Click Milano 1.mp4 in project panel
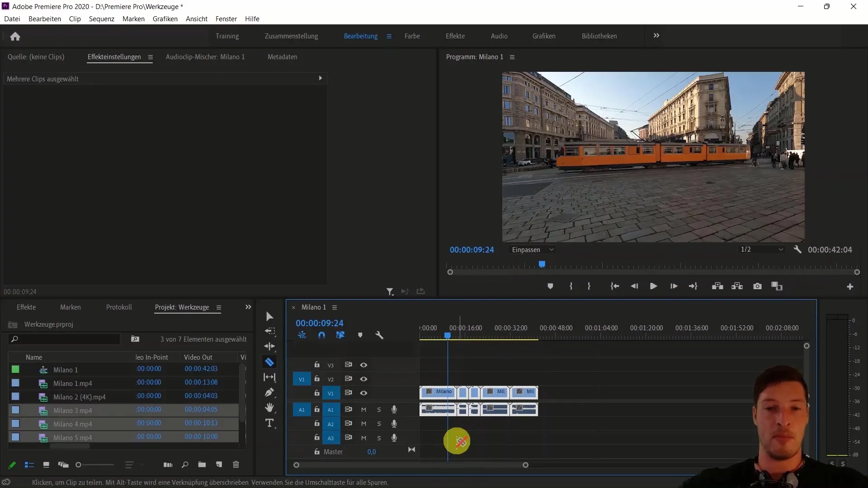Viewport: 868px width, 488px height. (x=73, y=383)
